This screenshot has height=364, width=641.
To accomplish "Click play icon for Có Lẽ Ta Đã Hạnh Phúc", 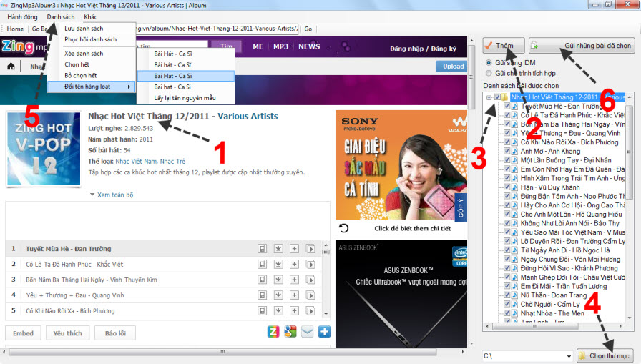I will [310, 265].
